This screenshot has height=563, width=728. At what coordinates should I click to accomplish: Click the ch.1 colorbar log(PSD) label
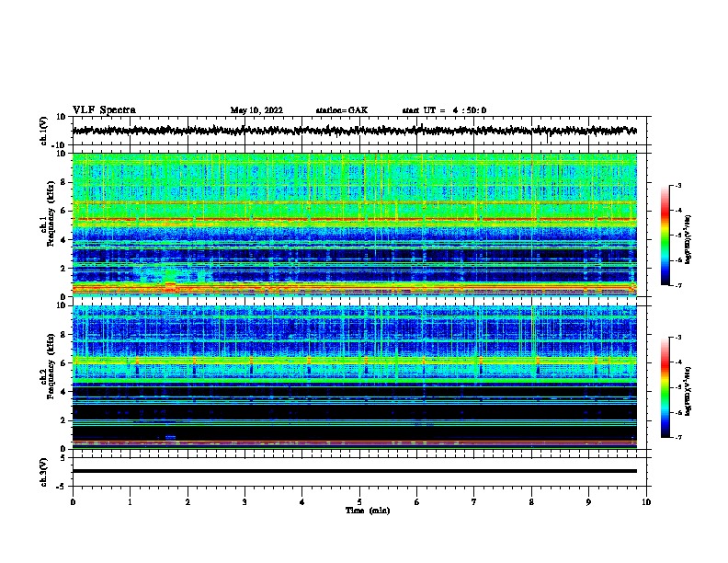click(688, 239)
